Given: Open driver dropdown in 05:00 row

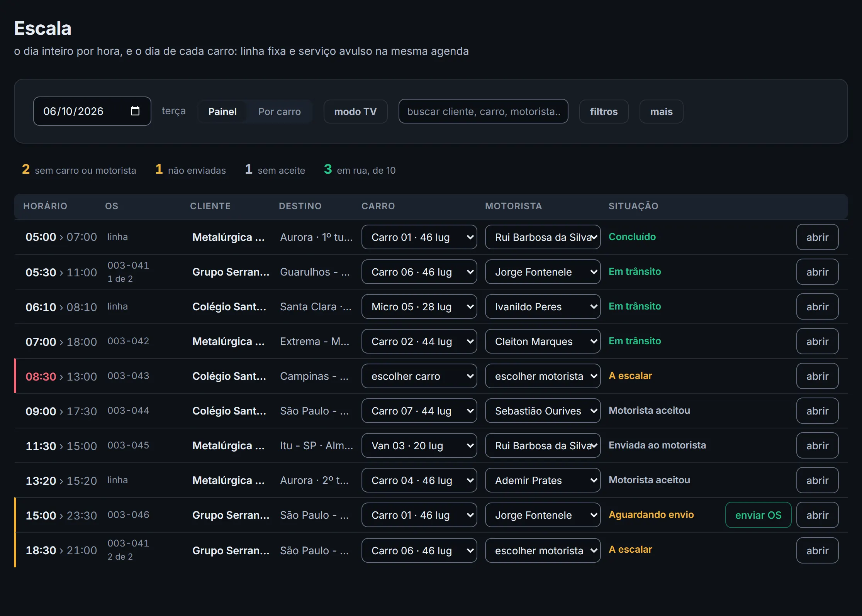Looking at the screenshot, I should (543, 237).
